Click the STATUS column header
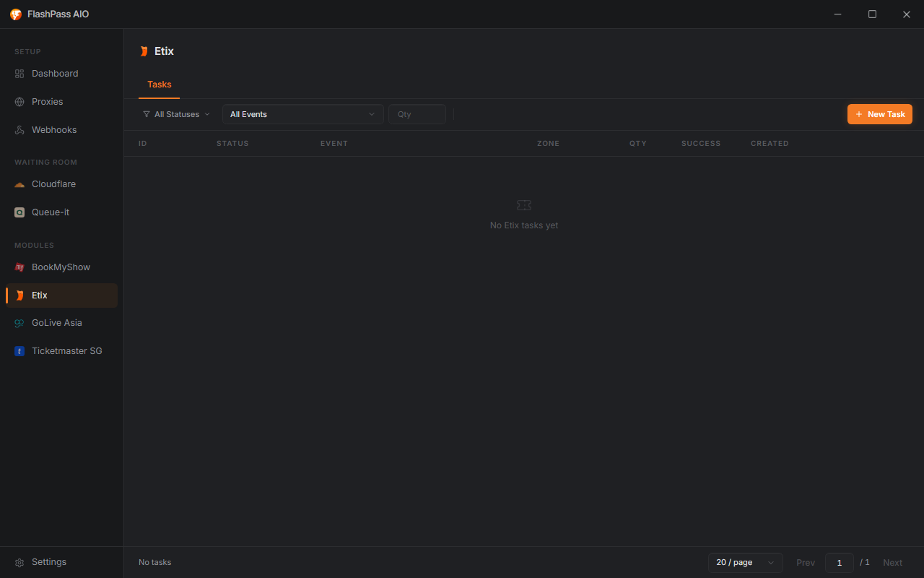924x578 pixels. point(232,144)
